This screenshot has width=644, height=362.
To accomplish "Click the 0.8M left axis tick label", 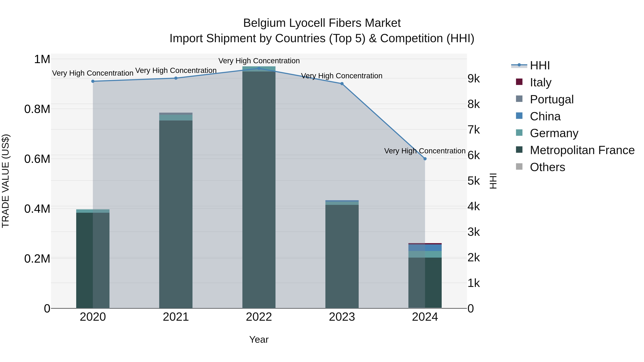I will tap(37, 109).
